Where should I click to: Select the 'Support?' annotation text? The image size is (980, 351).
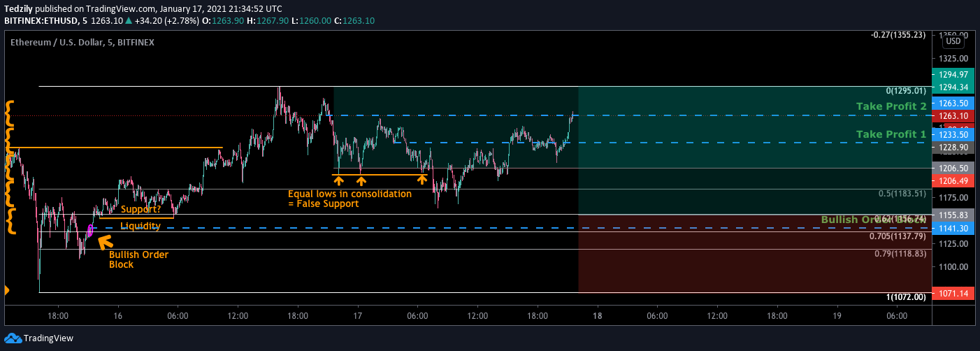(139, 209)
